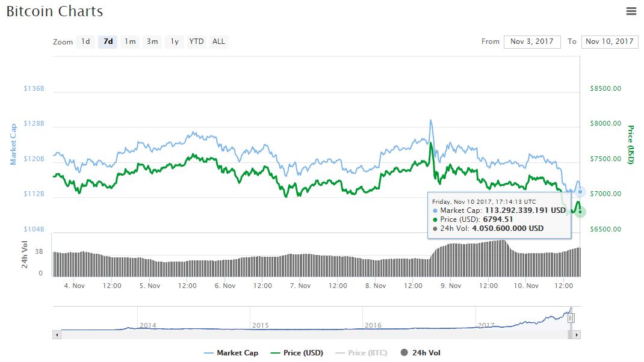
Task: Click navigator scrollbar left arrow
Action: coord(57,334)
